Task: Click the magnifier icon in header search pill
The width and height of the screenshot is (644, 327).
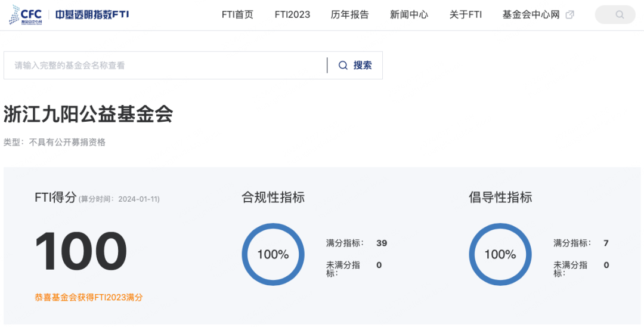Action: [x=620, y=15]
